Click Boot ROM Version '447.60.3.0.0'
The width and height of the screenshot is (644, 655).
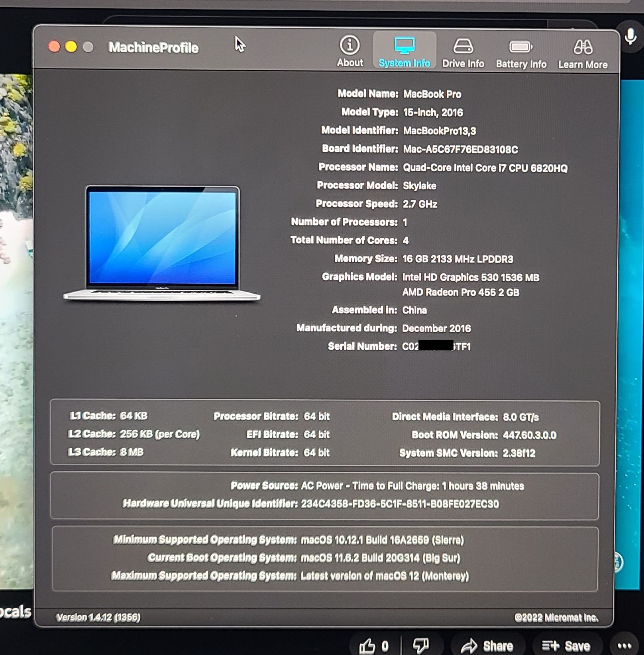(x=529, y=435)
